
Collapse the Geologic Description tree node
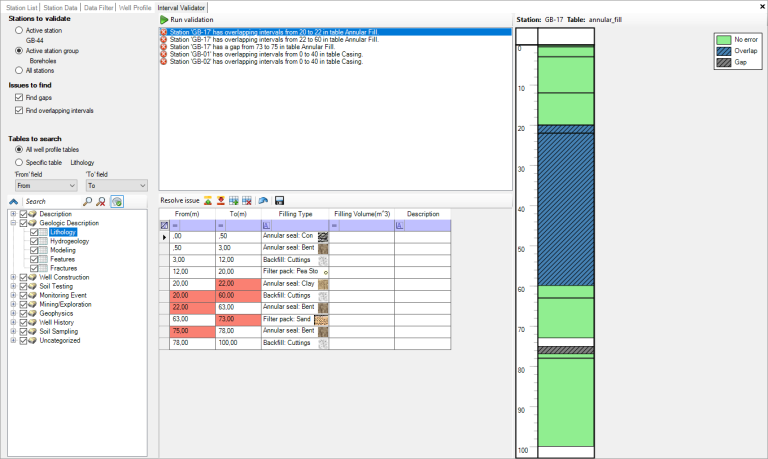tap(13, 223)
